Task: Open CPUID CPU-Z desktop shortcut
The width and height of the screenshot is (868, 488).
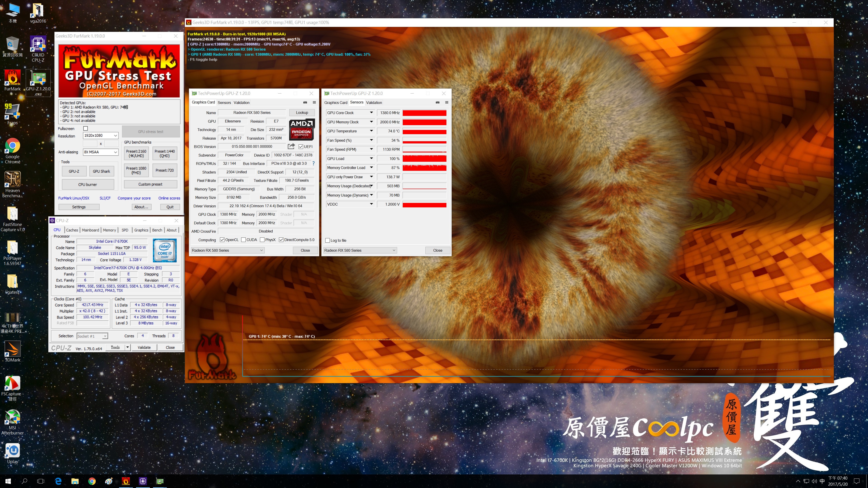Action: click(38, 49)
